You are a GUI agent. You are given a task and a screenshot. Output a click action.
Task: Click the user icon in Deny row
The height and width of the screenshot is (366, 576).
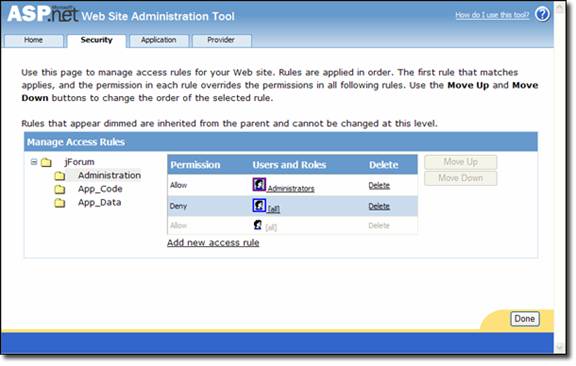[259, 205]
